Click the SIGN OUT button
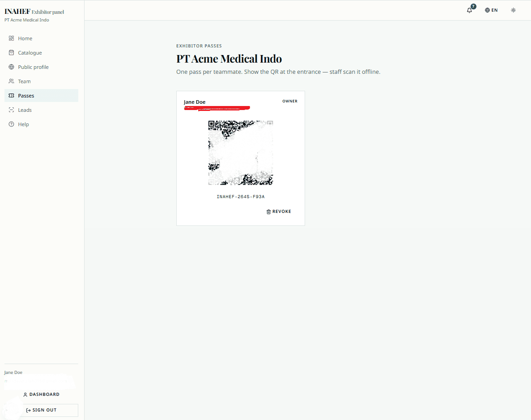Viewport: 531px width, 420px height. tap(41, 410)
